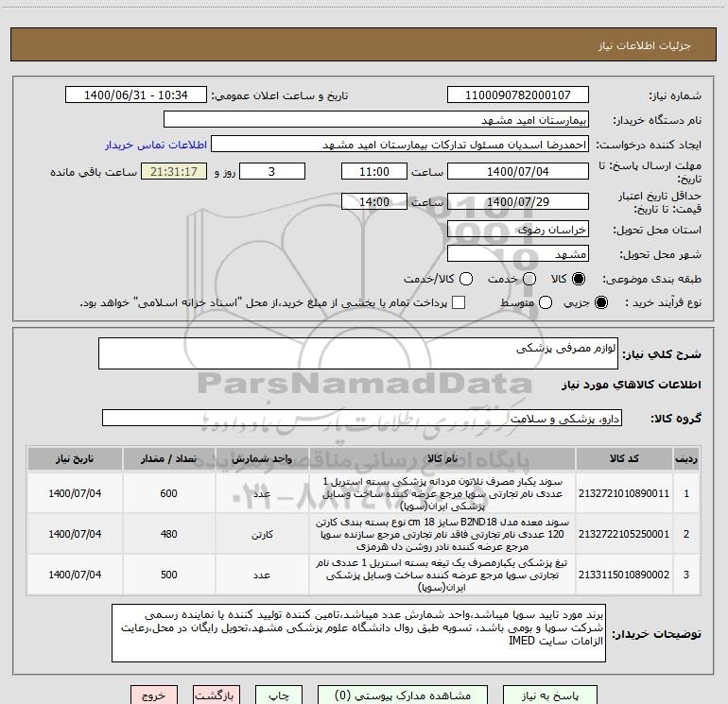Screen dimensions: 728x704
Task: Click item code 2133115010890002
Action: click(624, 575)
